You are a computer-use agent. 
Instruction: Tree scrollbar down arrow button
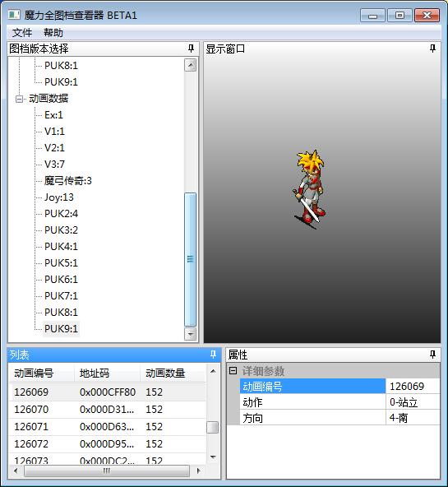click(190, 334)
